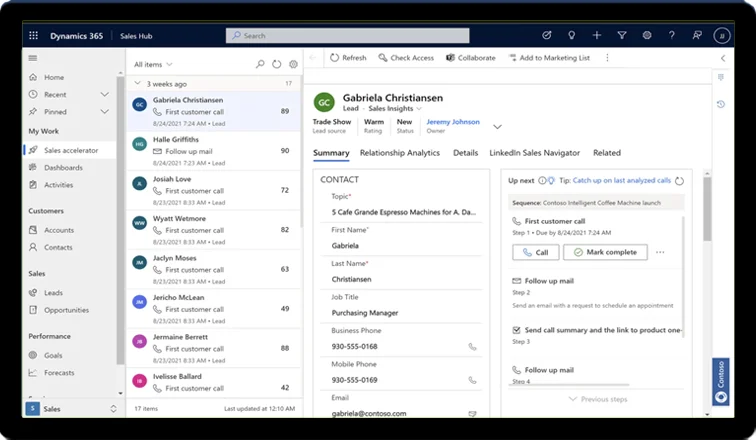Image resolution: width=756 pixels, height=440 pixels.
Task: Open the app launcher waffle icon
Action: (33, 36)
